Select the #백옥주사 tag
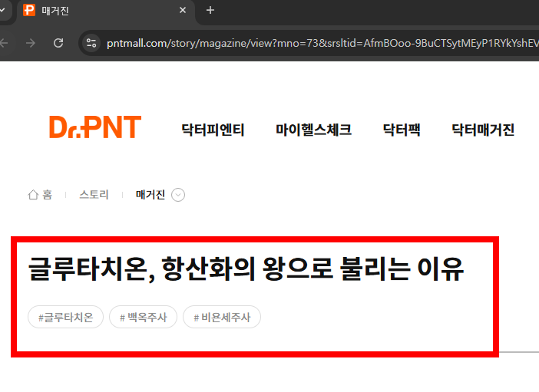The image size is (539, 392). 144,317
